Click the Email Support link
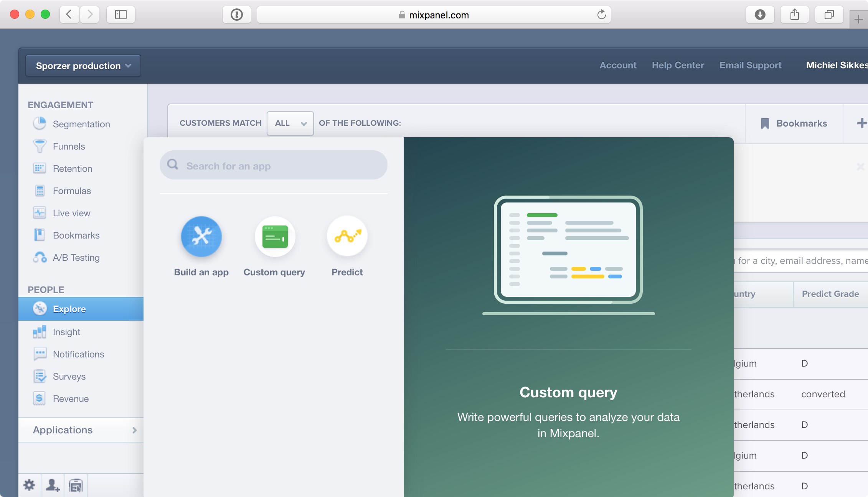Image resolution: width=868 pixels, height=497 pixels. [750, 65]
